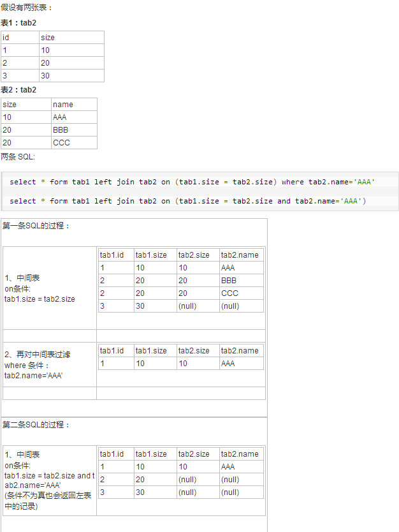Click "1、中间表" under 第二条SQL的过程
The height and width of the screenshot is (532, 399).
pos(22,455)
